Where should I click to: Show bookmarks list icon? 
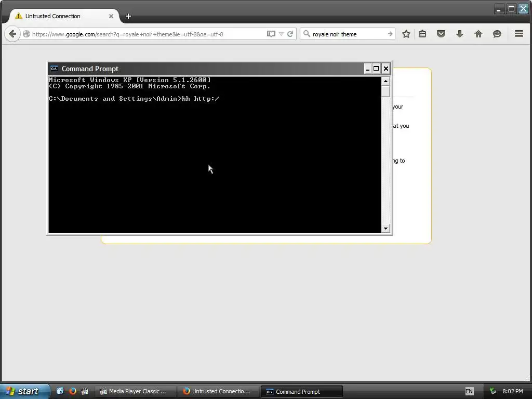pyautogui.click(x=422, y=34)
